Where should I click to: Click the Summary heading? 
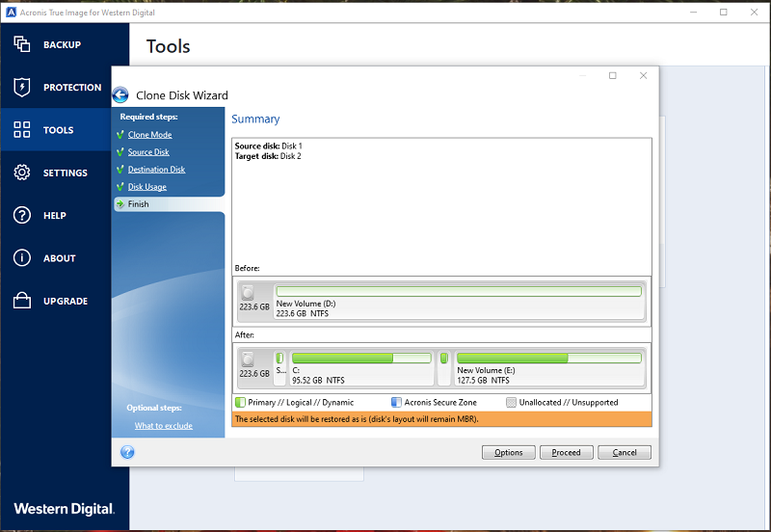click(255, 120)
